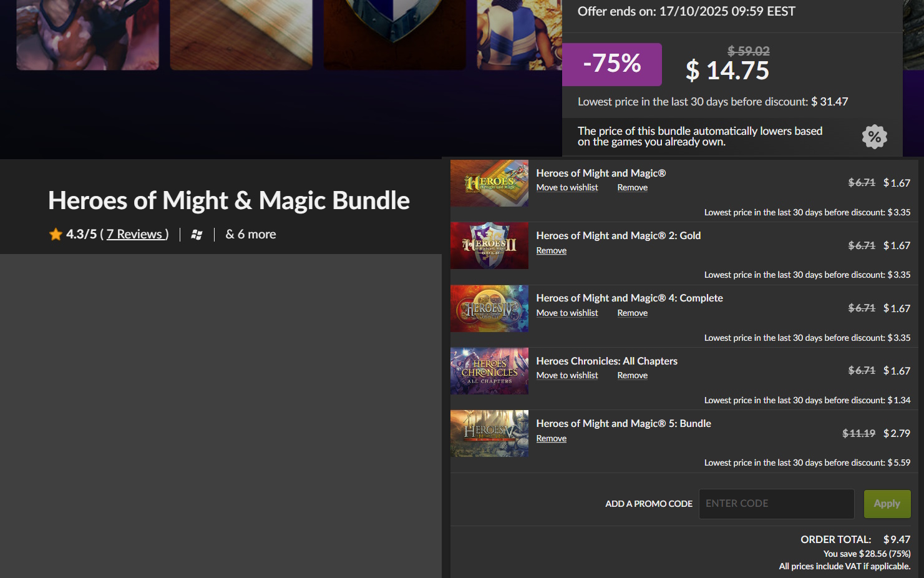Expand the '& 6 more' details
Image resolution: width=924 pixels, height=578 pixels.
(x=251, y=234)
